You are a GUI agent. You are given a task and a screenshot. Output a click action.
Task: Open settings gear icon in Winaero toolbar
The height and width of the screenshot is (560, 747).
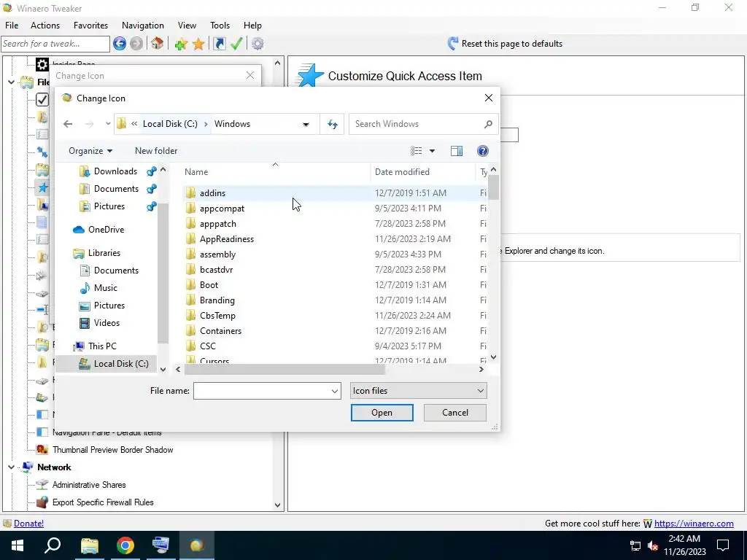(x=258, y=44)
